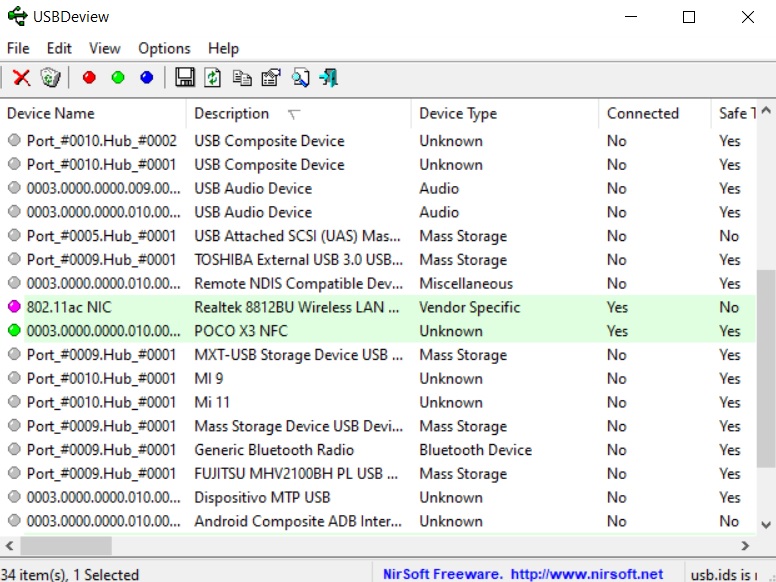The height and width of the screenshot is (582, 776).
Task: Click the Remote NDIS Compatible Device description
Action: (x=298, y=283)
